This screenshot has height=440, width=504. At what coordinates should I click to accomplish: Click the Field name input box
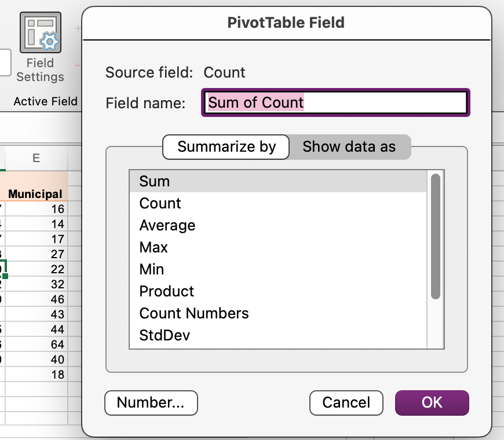click(335, 102)
